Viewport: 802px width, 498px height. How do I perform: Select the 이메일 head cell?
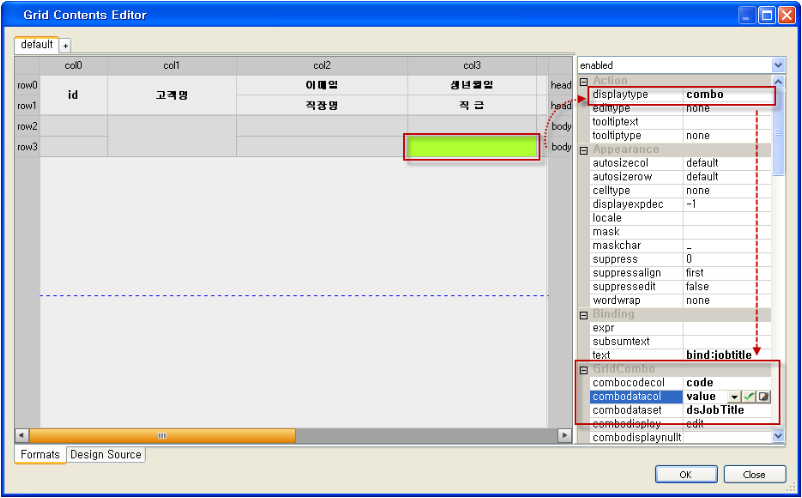(322, 85)
